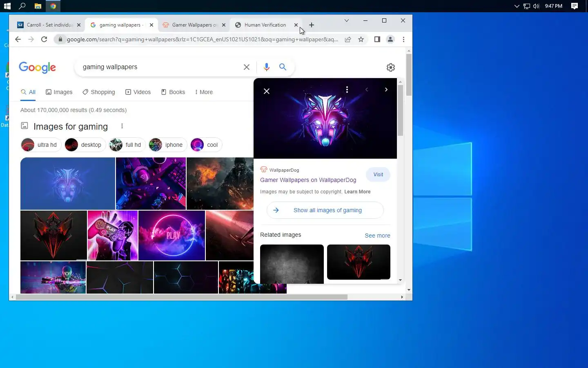Open options beside Images for gaming
The height and width of the screenshot is (368, 588).
point(122,126)
